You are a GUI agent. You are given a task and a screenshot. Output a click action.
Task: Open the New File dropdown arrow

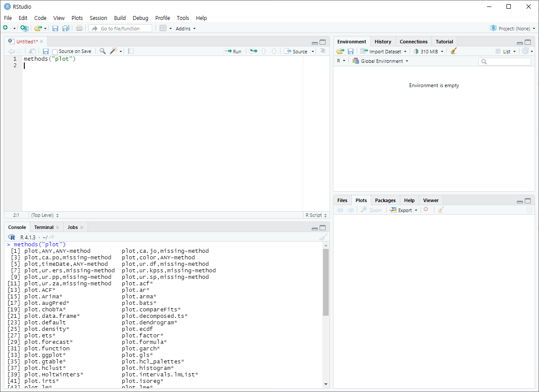[14, 29]
